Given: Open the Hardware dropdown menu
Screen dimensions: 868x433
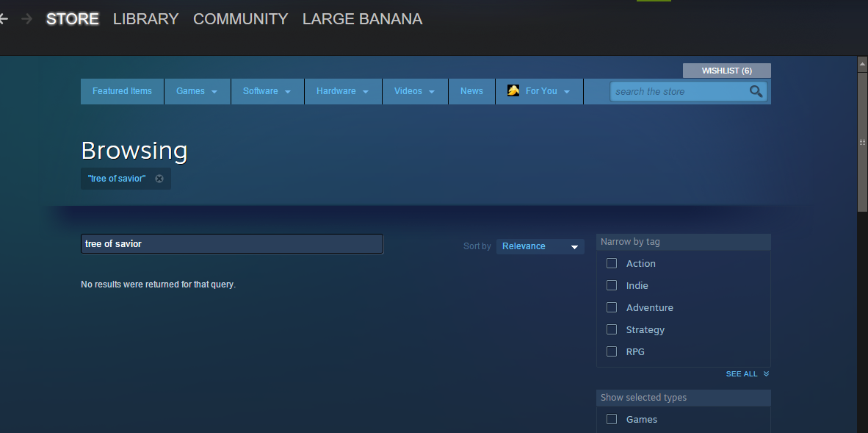Looking at the screenshot, I should [343, 91].
